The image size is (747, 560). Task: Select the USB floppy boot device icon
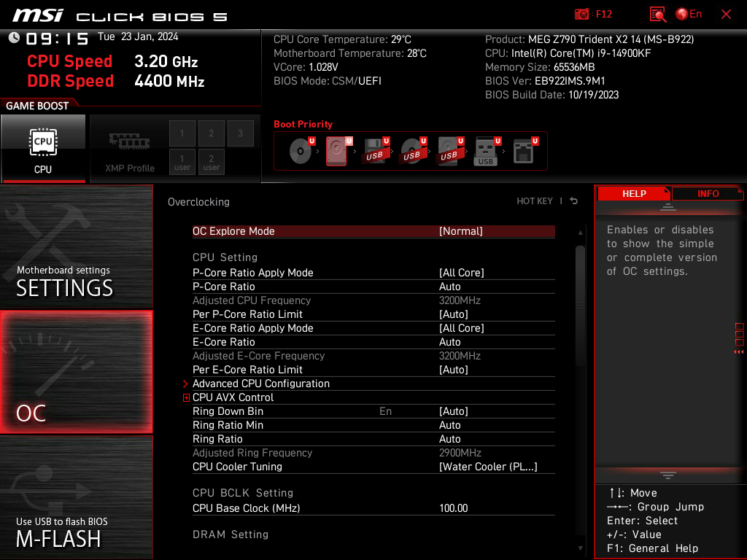click(x=376, y=151)
